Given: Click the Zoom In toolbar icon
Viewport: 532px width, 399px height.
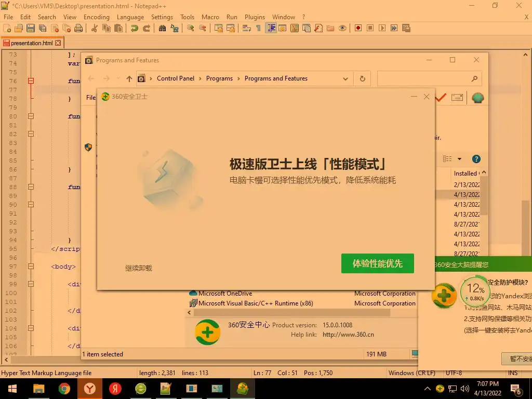Looking at the screenshot, I should click(x=190, y=28).
